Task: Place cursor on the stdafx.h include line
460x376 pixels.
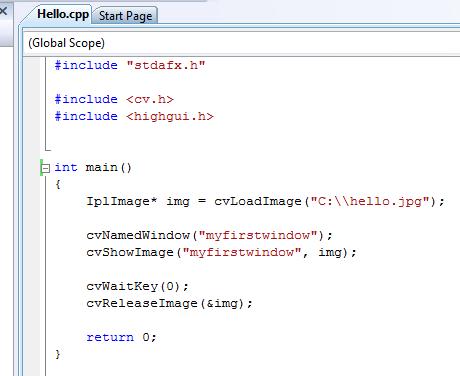Action: (x=130, y=65)
